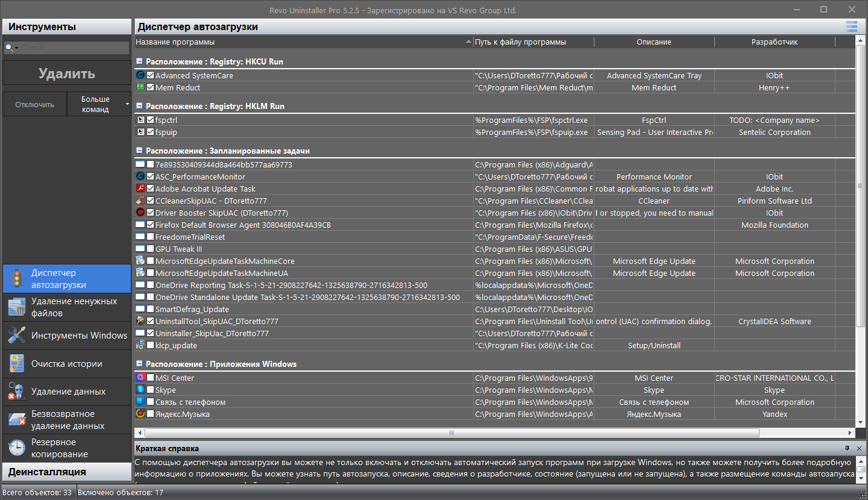Click the horizontal scrollbar thumb in list
The height and width of the screenshot is (500, 868).
(x=452, y=433)
